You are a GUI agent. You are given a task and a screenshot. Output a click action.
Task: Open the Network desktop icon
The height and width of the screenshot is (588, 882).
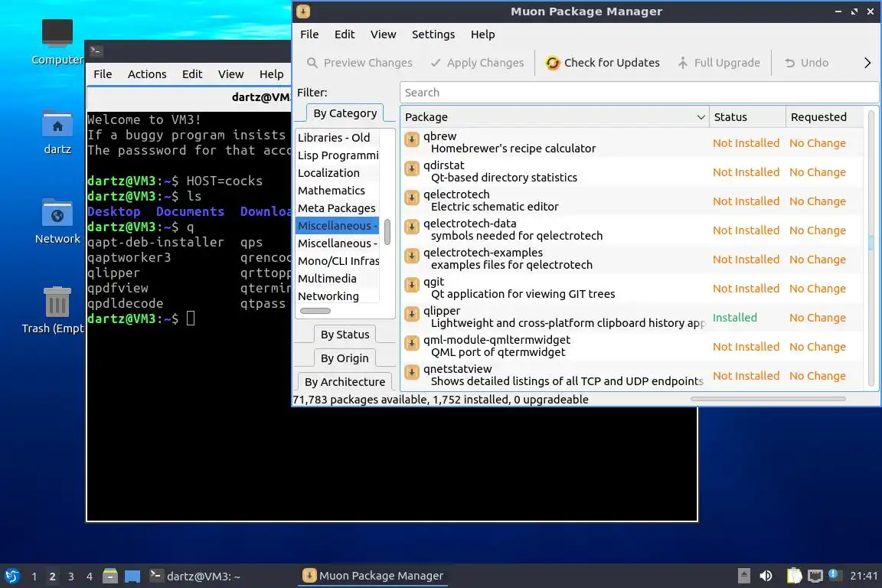pos(57,222)
